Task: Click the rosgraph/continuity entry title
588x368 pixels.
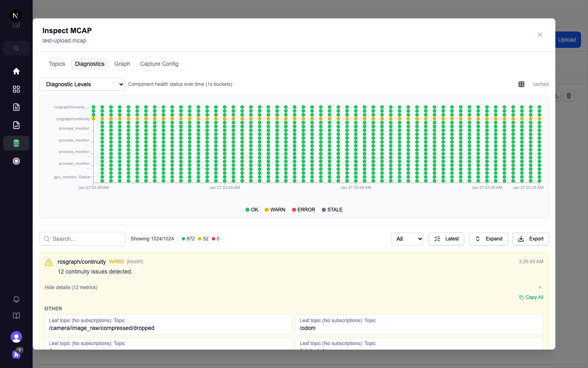Action: [x=82, y=262]
